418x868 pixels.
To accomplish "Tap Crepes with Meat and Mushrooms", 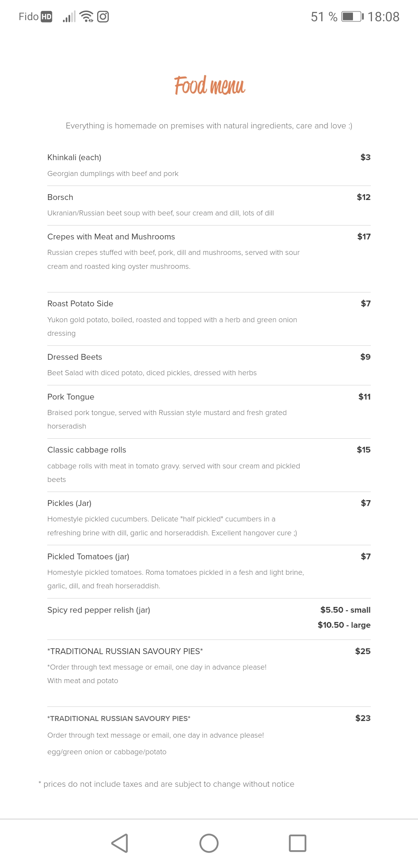I will [x=111, y=237].
